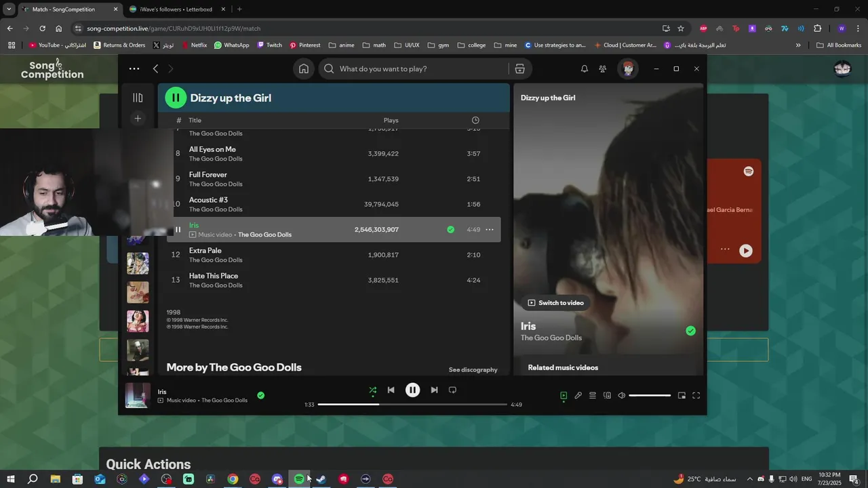Adjust the Spotify volume slider

click(x=650, y=395)
